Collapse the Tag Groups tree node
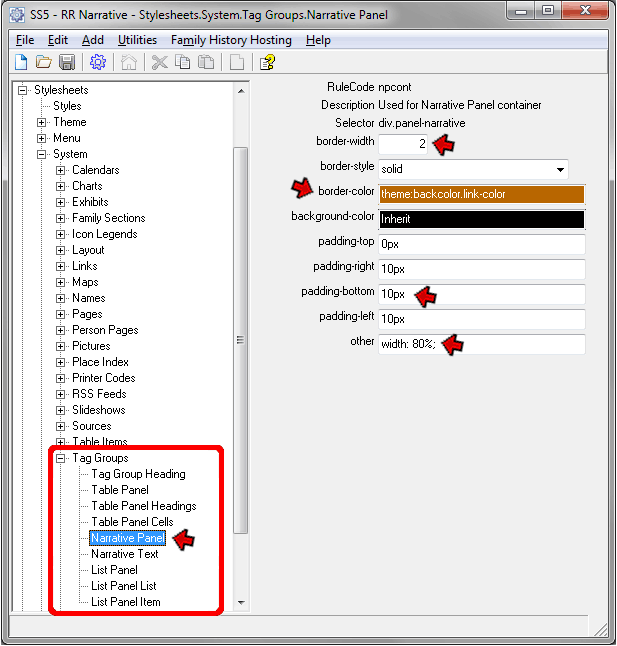The width and height of the screenshot is (617, 646). (61, 459)
